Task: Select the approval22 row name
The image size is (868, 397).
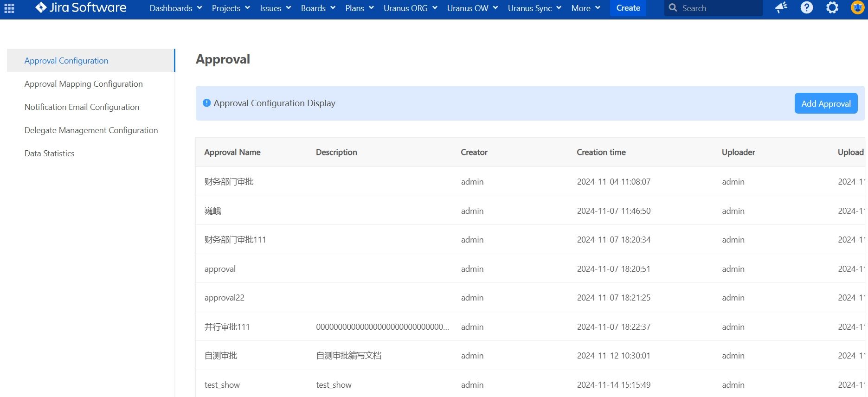Action: (x=224, y=298)
